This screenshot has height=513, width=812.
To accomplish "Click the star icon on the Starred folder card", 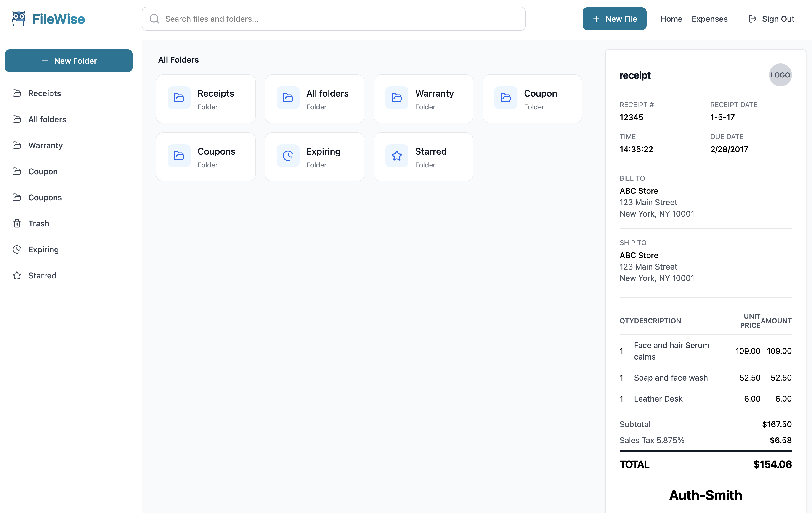I will pos(397,156).
